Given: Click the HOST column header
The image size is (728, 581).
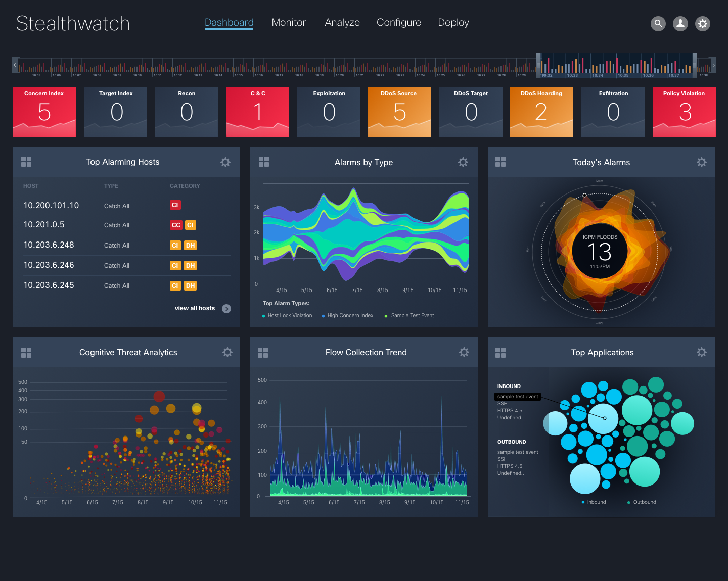Looking at the screenshot, I should (31, 186).
